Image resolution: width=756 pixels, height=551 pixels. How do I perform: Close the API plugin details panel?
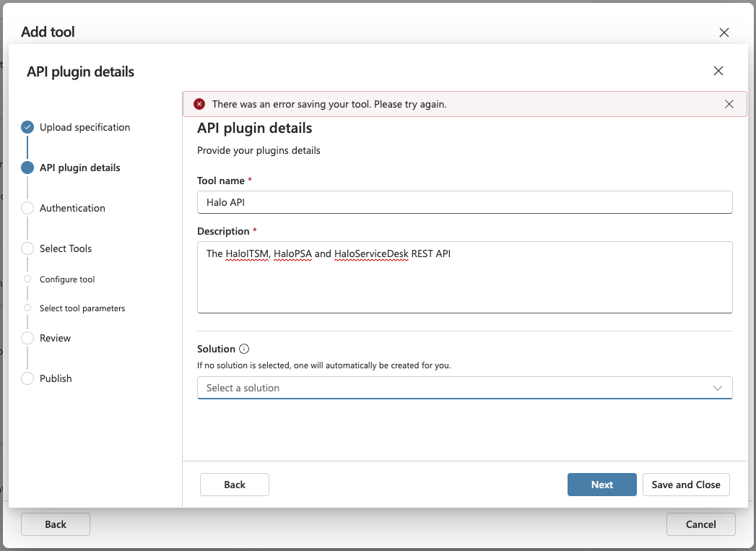click(718, 71)
